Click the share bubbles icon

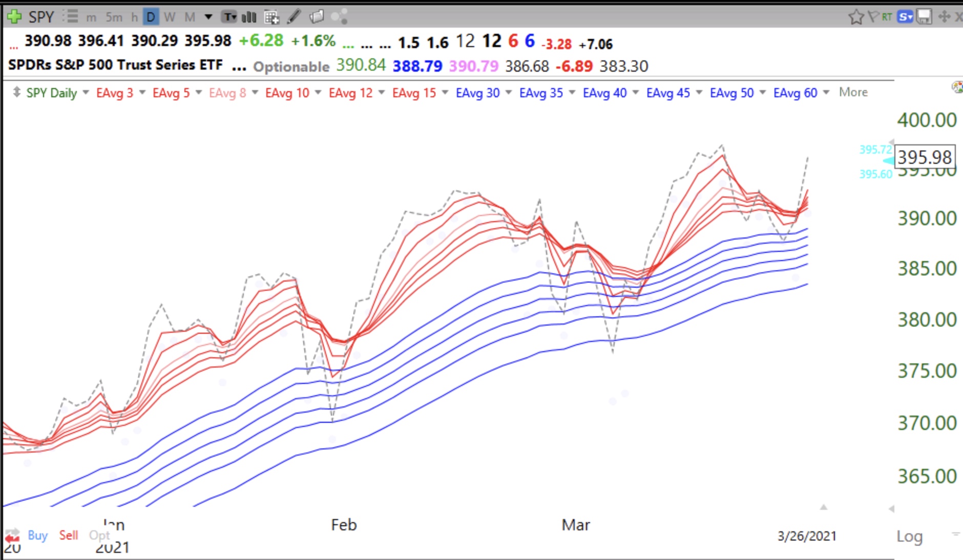(x=340, y=17)
